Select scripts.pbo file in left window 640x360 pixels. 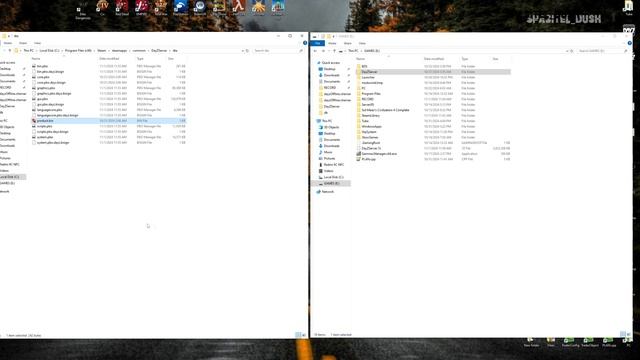pyautogui.click(x=108, y=126)
